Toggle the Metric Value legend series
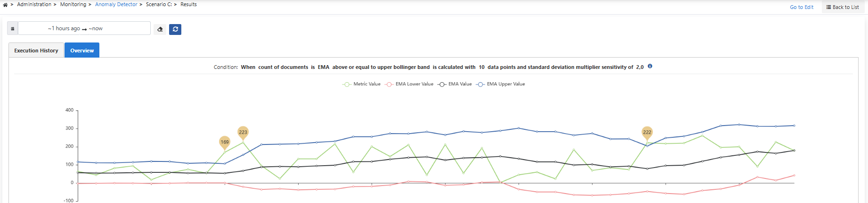Viewport: 868px width, 203px height. [x=361, y=84]
